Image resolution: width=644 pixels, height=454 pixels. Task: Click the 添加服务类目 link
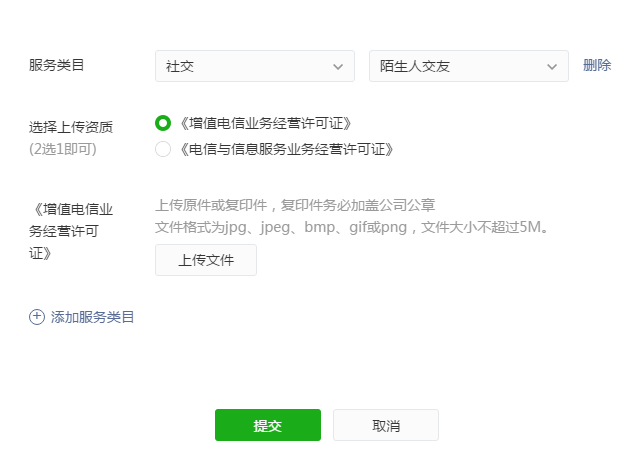coord(92,317)
